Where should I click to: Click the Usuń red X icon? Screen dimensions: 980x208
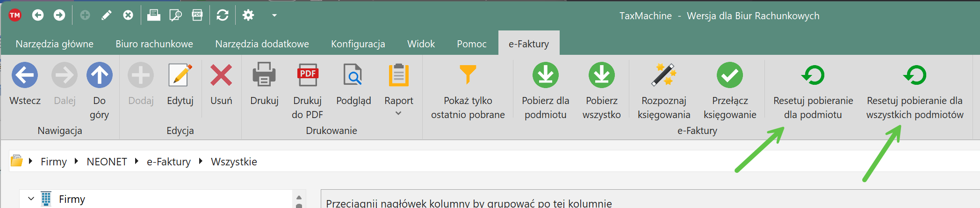pos(221,75)
